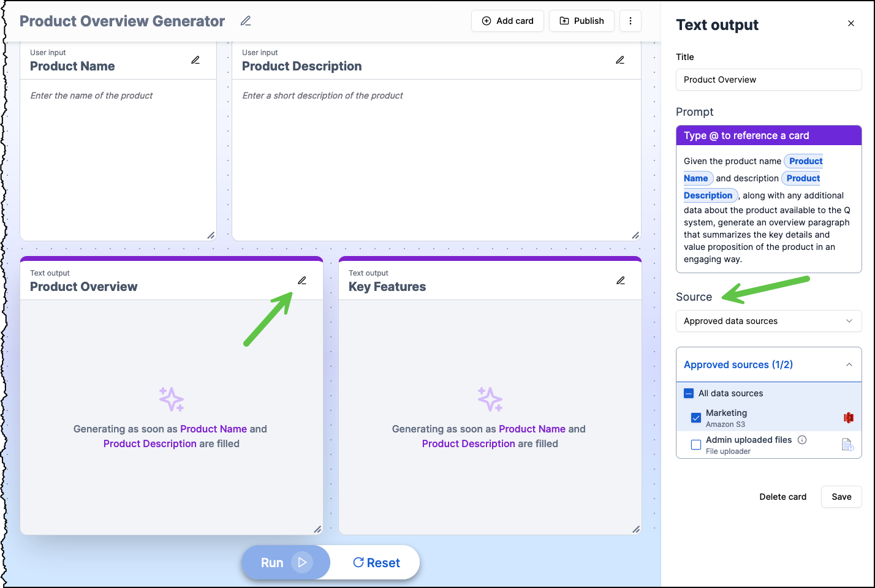Viewport: 875px width, 588px height.
Task: Click the sparkle icon in Product Overview card
Action: click(172, 399)
